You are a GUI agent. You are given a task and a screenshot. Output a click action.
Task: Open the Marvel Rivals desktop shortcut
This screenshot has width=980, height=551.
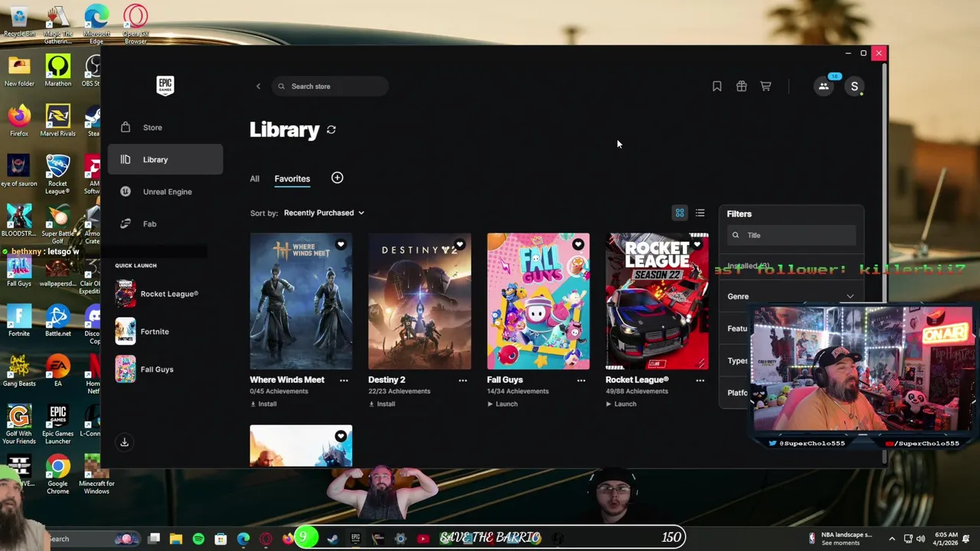pos(57,121)
